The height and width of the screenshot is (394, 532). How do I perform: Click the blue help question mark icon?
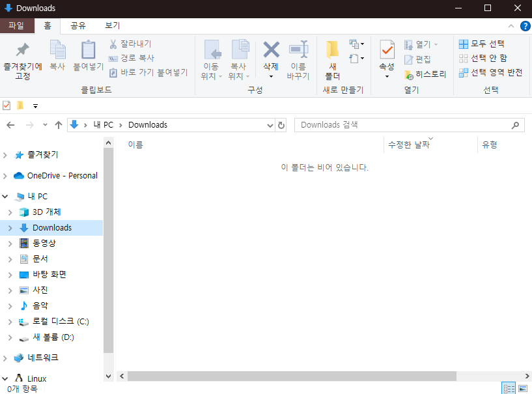pos(525,26)
